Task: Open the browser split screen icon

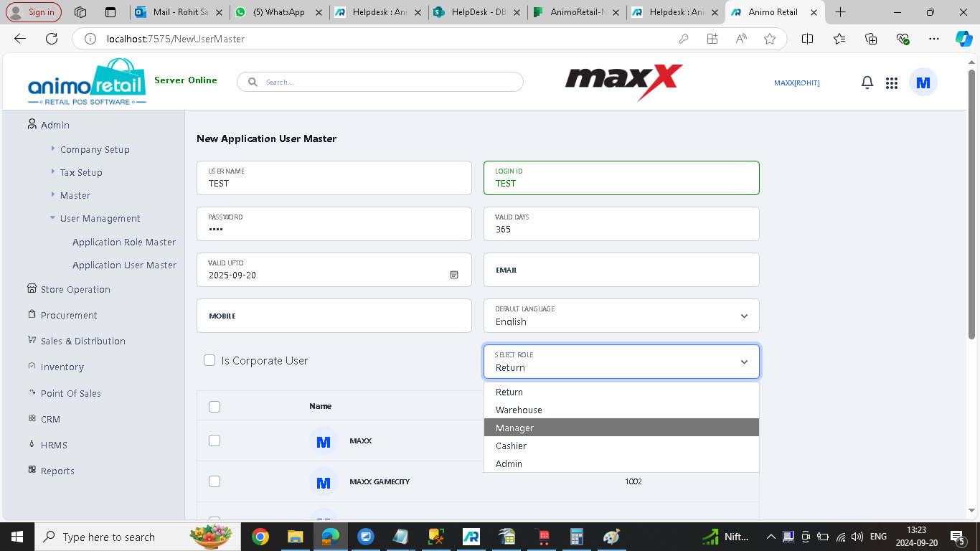Action: [807, 39]
